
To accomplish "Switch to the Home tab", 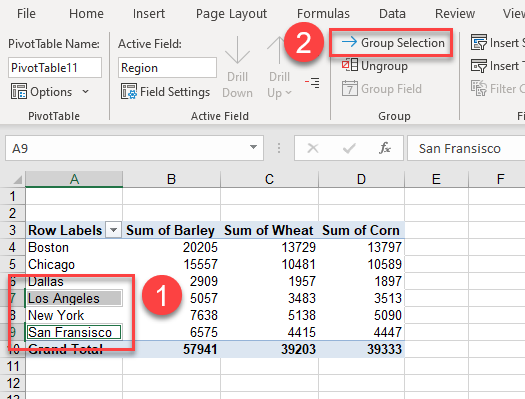I will pyautogui.click(x=86, y=14).
